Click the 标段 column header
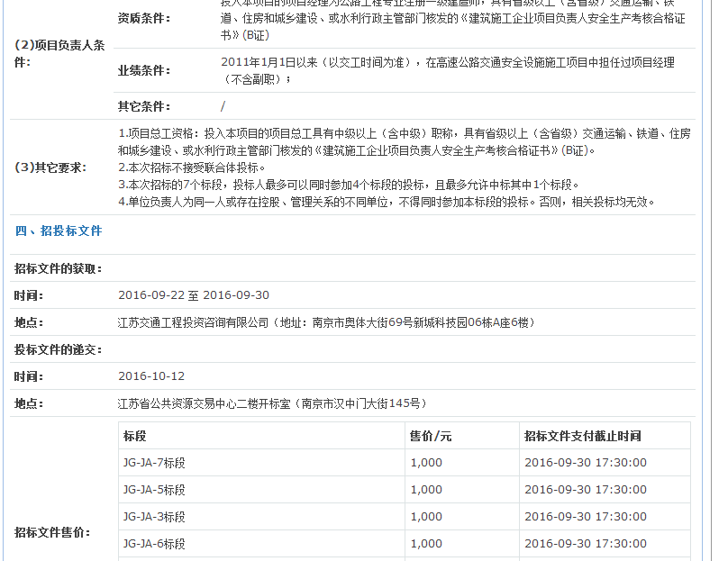This screenshot has width=728, height=561. coord(135,436)
